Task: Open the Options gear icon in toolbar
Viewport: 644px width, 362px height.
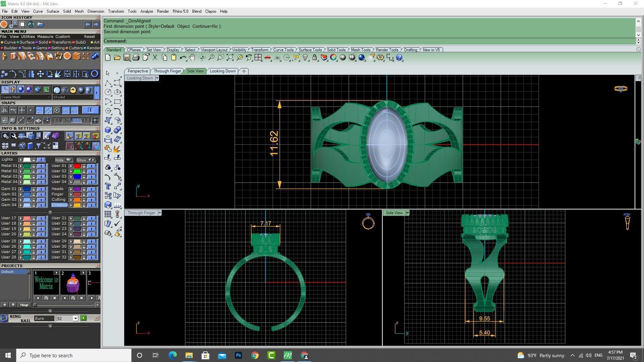Action: tap(380, 58)
